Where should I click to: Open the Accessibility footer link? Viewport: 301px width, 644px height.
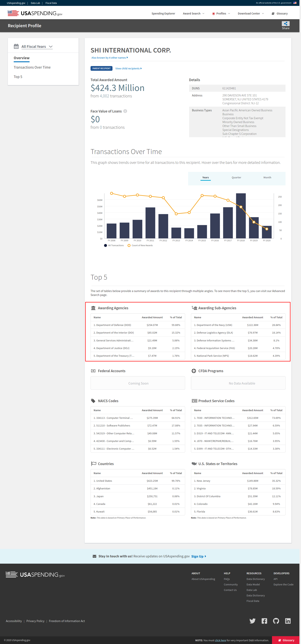click(x=14, y=621)
